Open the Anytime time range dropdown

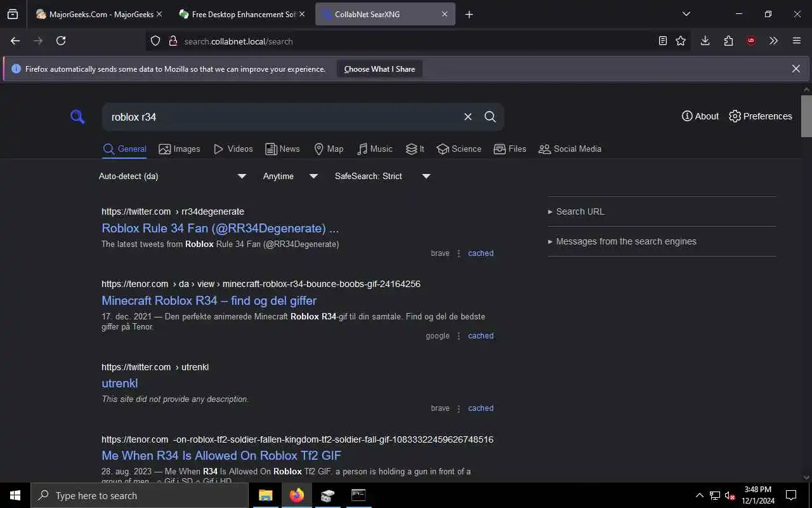[291, 177]
